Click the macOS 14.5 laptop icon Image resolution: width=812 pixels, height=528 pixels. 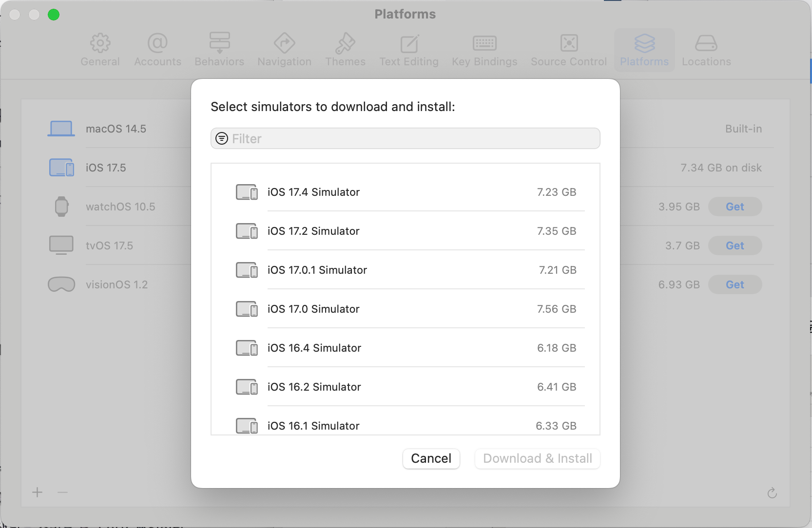pos(61,129)
